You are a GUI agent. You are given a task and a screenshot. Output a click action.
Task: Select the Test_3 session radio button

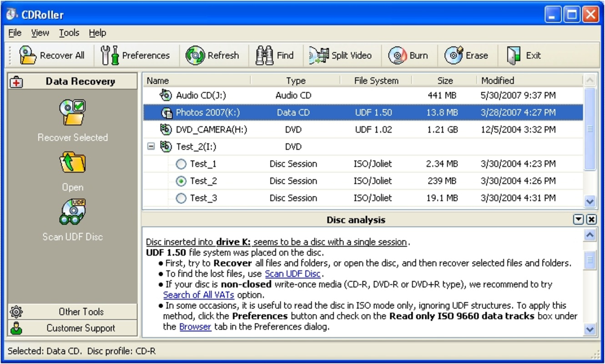tap(181, 198)
